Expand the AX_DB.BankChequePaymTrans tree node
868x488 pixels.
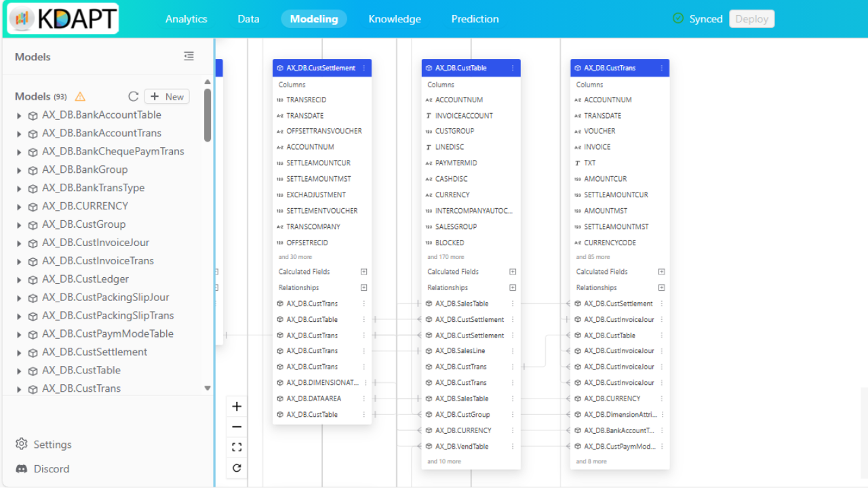pyautogui.click(x=19, y=152)
